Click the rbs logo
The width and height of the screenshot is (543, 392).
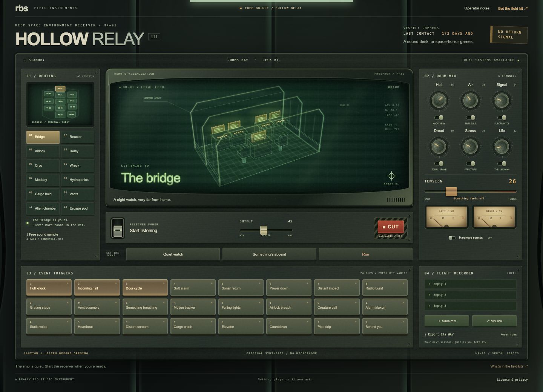(x=21, y=8)
